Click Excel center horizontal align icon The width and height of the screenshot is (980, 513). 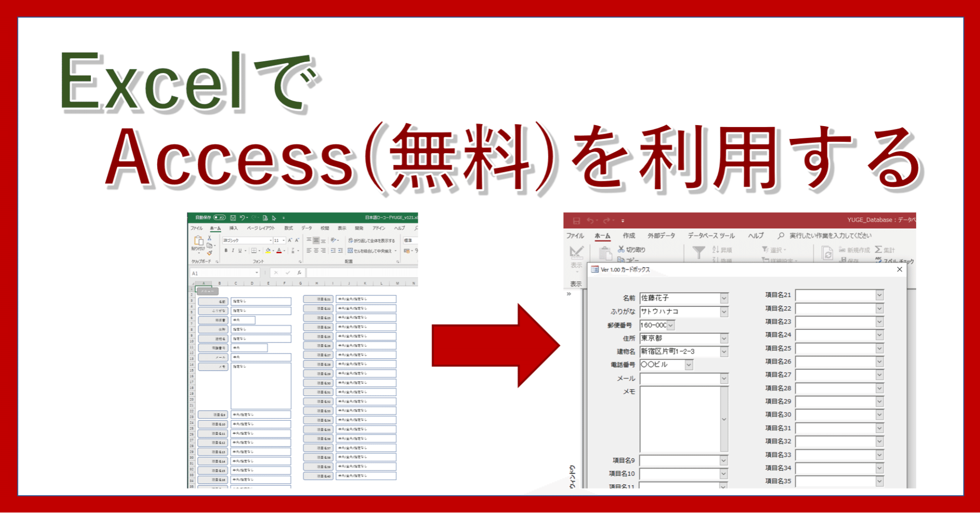[x=316, y=251]
